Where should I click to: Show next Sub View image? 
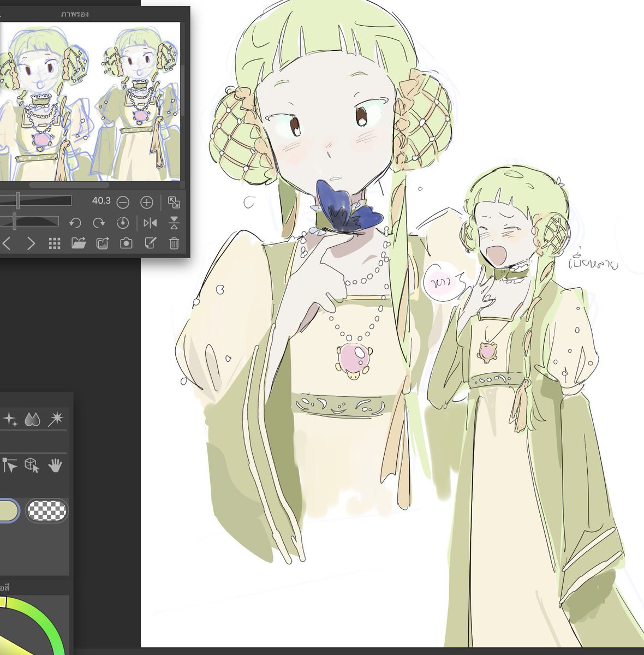(x=31, y=243)
